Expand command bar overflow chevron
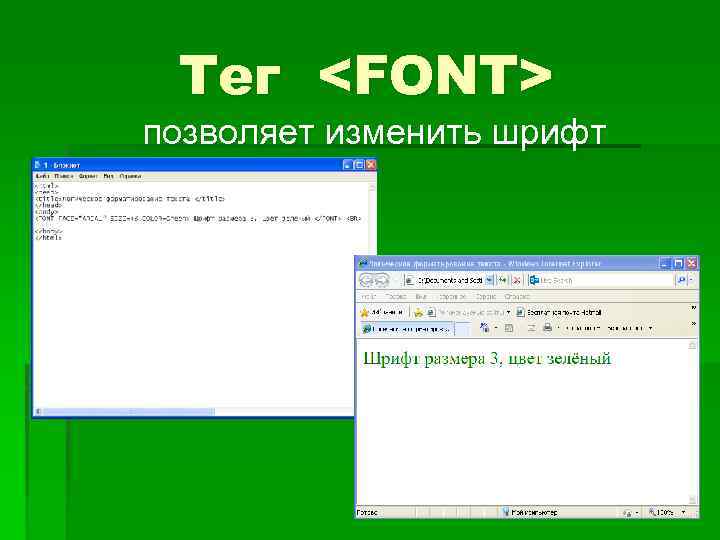Viewport: 720px width, 540px height. pos(693,324)
